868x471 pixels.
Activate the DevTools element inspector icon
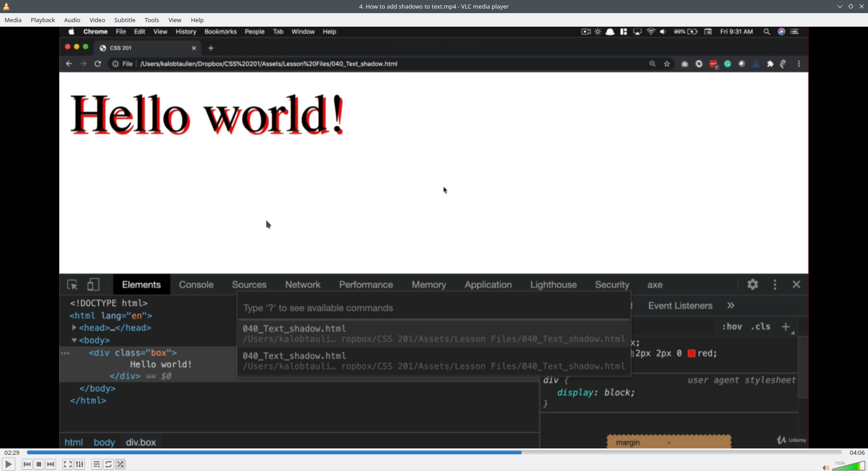tap(72, 285)
